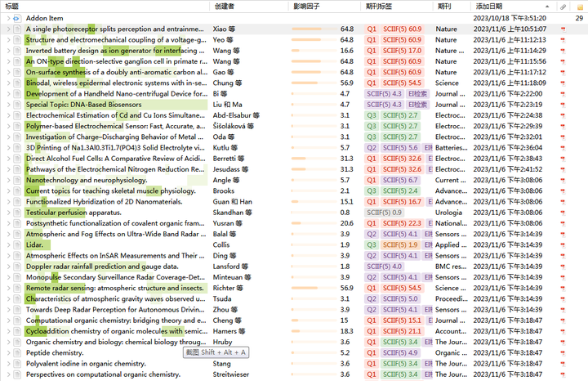Open PDF attachment icon for Yeo row

point(563,40)
